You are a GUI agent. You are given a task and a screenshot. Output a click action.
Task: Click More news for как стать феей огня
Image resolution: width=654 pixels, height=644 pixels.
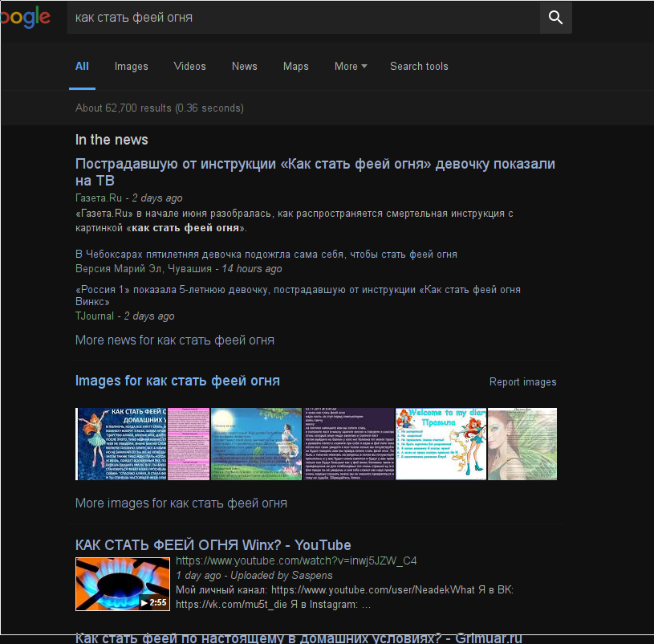pyautogui.click(x=175, y=340)
